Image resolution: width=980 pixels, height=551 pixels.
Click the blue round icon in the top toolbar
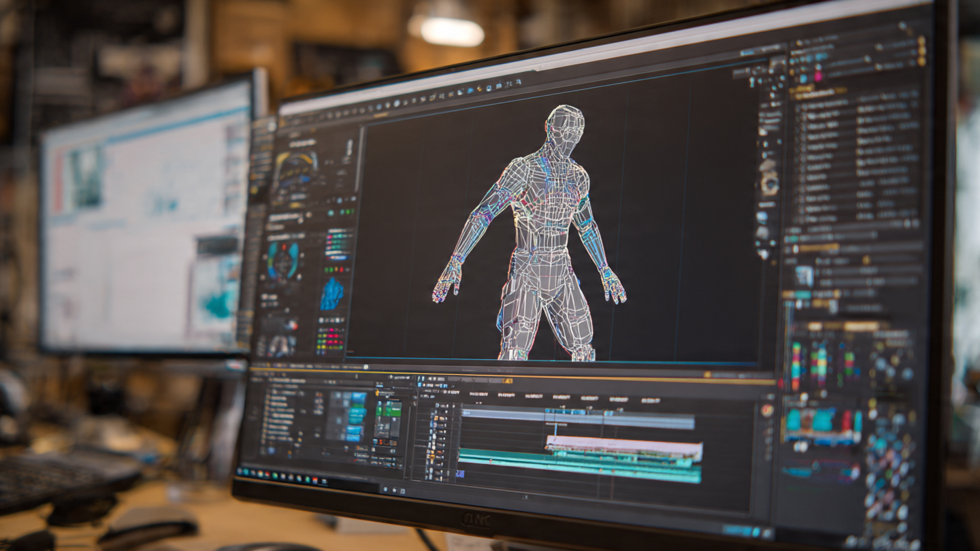[x=469, y=90]
